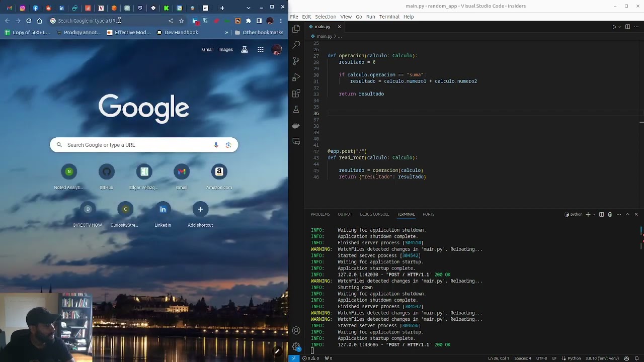Show hidden bookmarks with double chevron
This screenshot has width=644, height=362.
click(226, 33)
